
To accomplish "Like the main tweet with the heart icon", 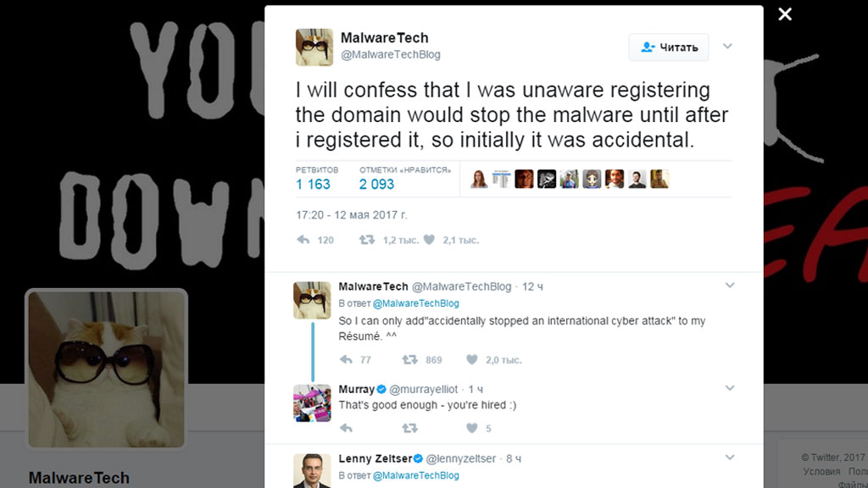I will pos(429,241).
